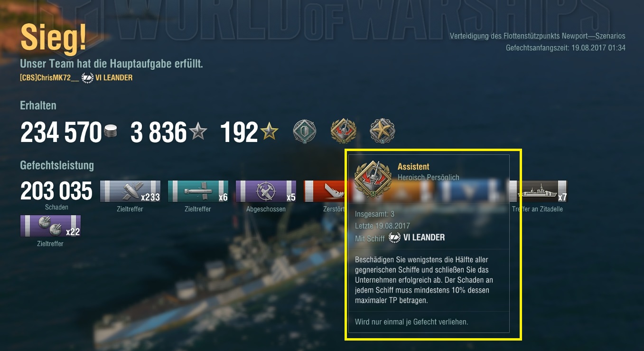Image resolution: width=644 pixels, height=351 pixels.
Task: Click the grey XP star icon
Action: click(198, 132)
